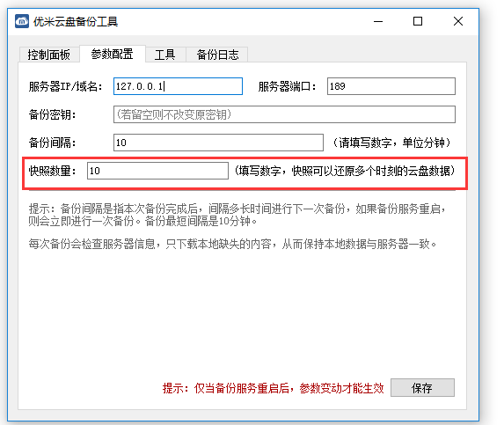Click the red restart hint text
This screenshot has height=425, width=504.
point(274,388)
